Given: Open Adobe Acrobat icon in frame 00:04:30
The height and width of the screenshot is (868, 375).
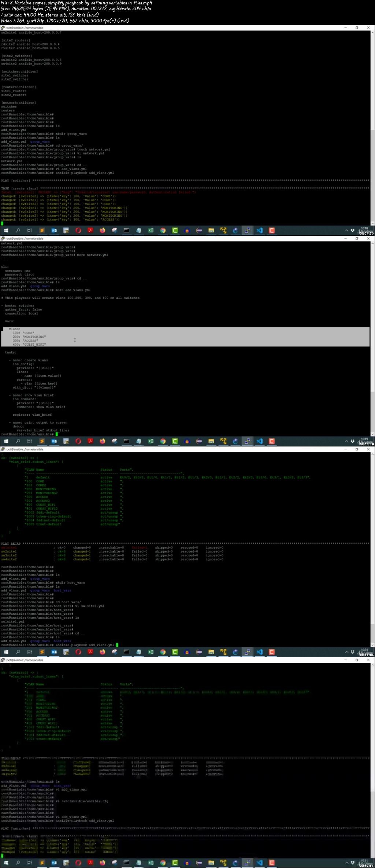Looking at the screenshot, I should pos(90,231).
